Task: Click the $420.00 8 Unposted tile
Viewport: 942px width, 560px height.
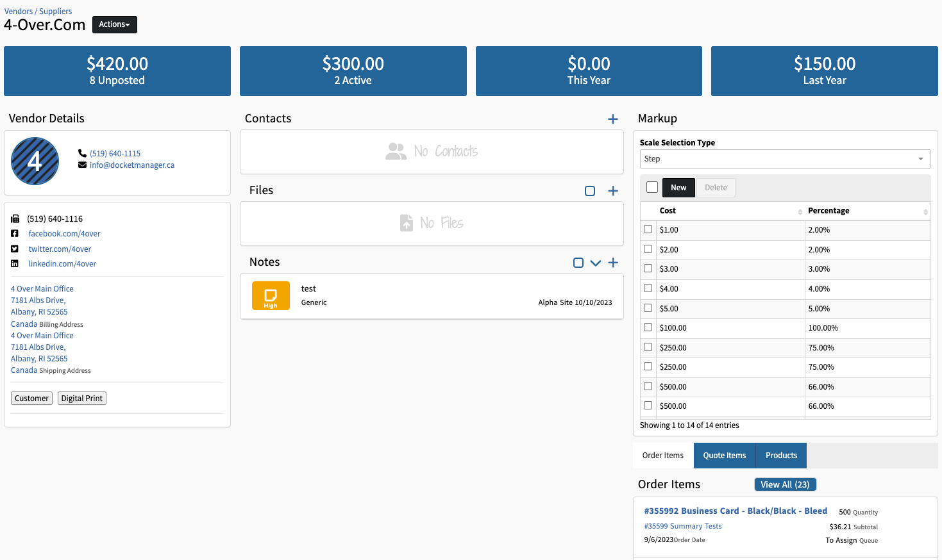Action: (117, 71)
